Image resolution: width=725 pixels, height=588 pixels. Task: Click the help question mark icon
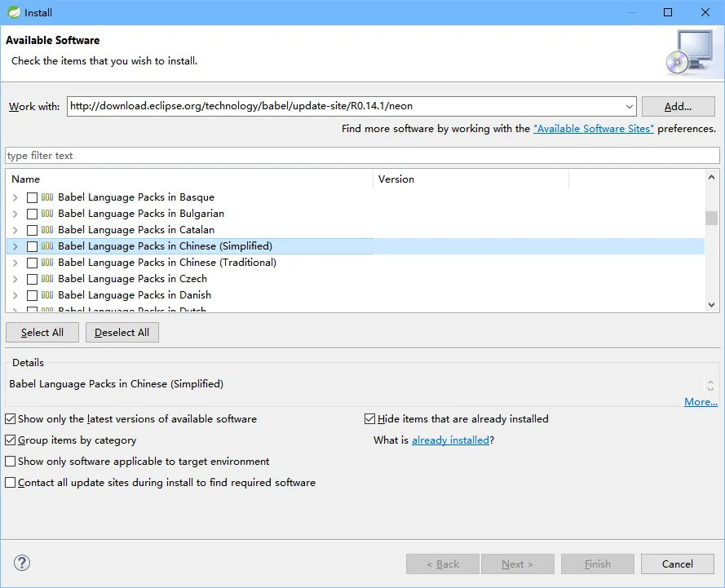[x=22, y=563]
